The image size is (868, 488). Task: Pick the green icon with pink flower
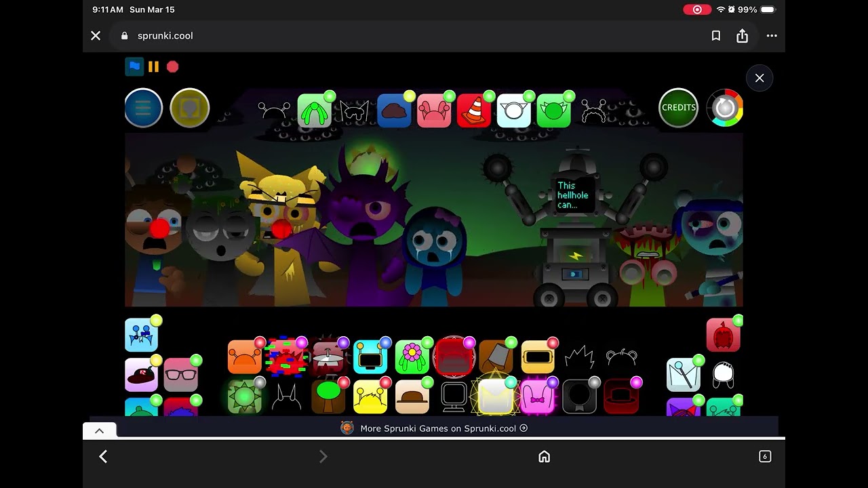click(x=412, y=357)
